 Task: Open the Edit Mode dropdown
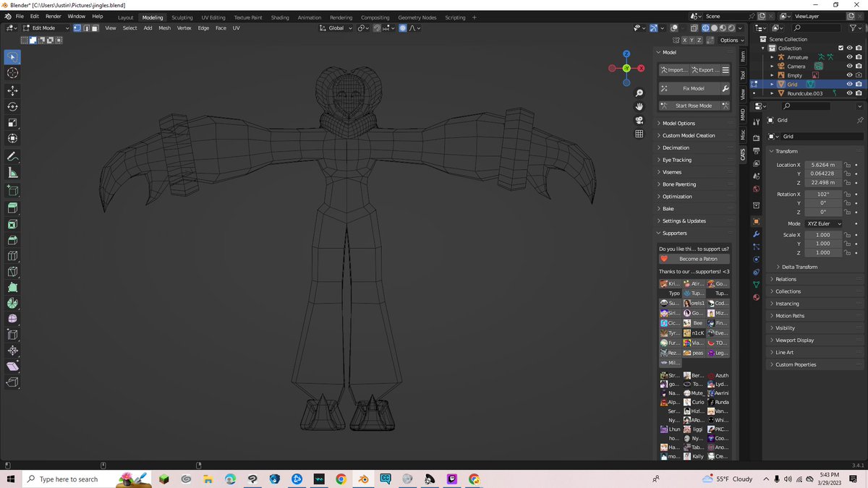pos(47,28)
